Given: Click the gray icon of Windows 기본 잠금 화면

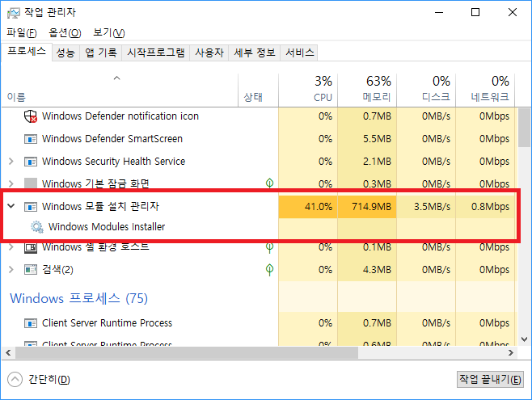Looking at the screenshot, I should [x=31, y=183].
